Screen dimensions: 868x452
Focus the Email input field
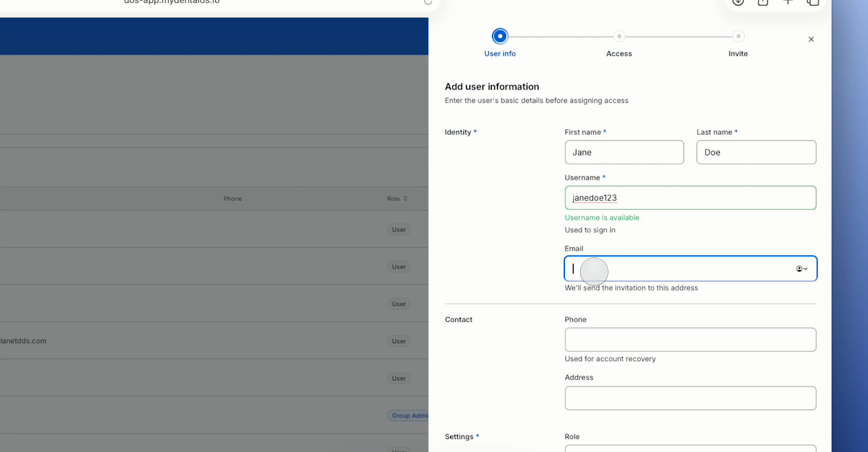click(x=690, y=268)
